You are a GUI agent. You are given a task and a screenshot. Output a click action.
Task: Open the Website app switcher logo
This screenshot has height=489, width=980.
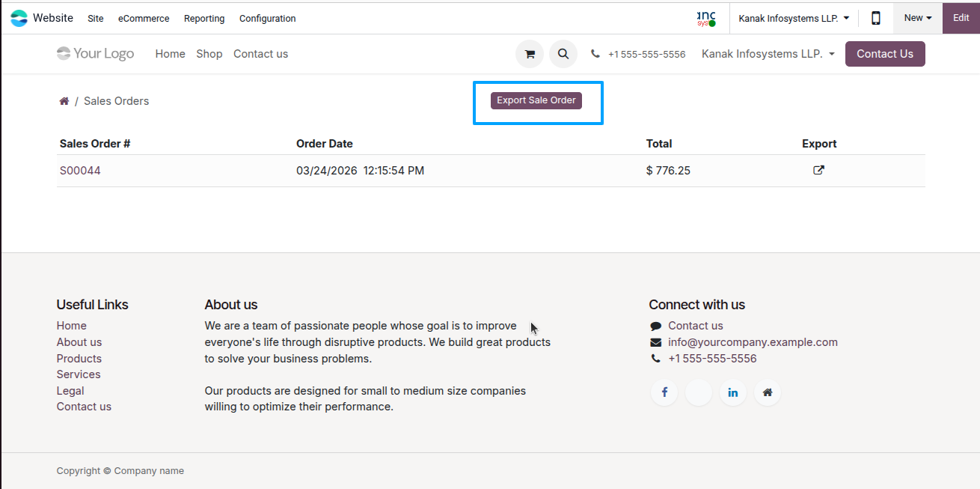click(x=19, y=18)
